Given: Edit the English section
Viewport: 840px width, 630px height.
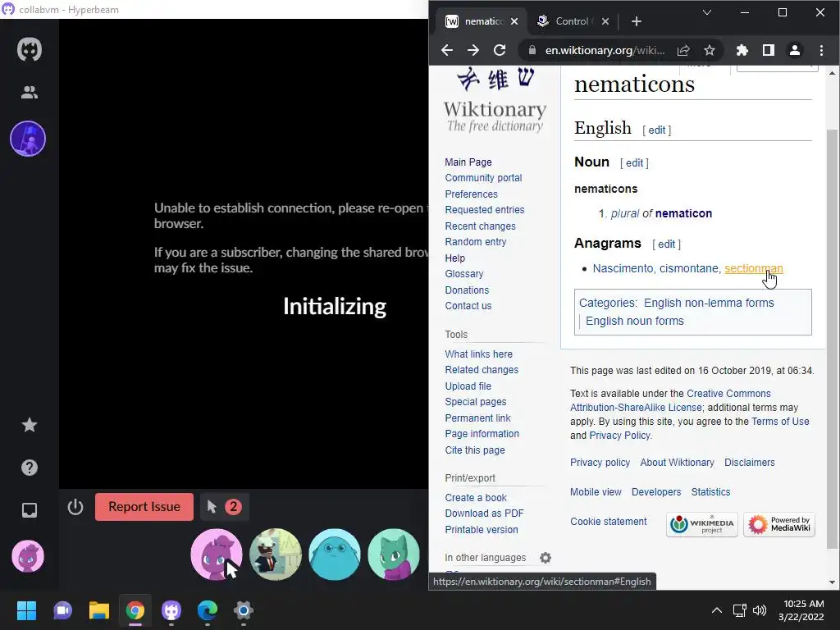Looking at the screenshot, I should tap(657, 130).
